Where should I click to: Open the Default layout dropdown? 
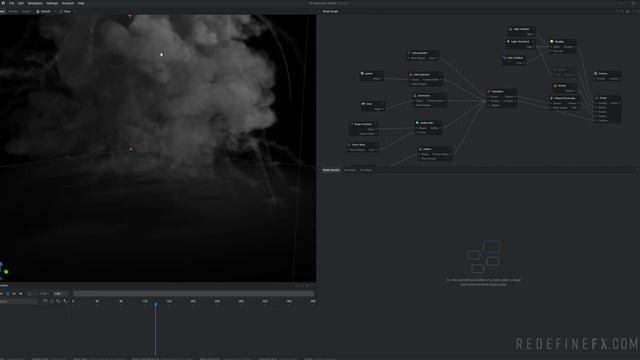pos(45,11)
